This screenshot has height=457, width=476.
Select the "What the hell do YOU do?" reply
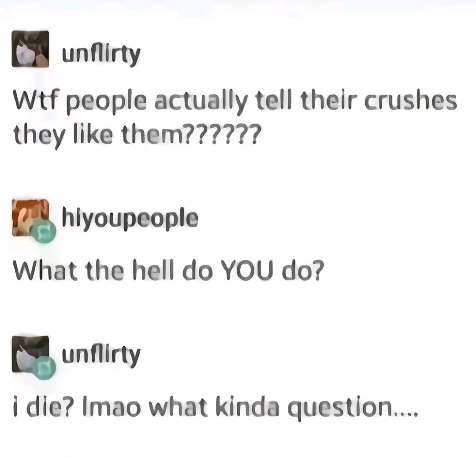pyautogui.click(x=168, y=270)
